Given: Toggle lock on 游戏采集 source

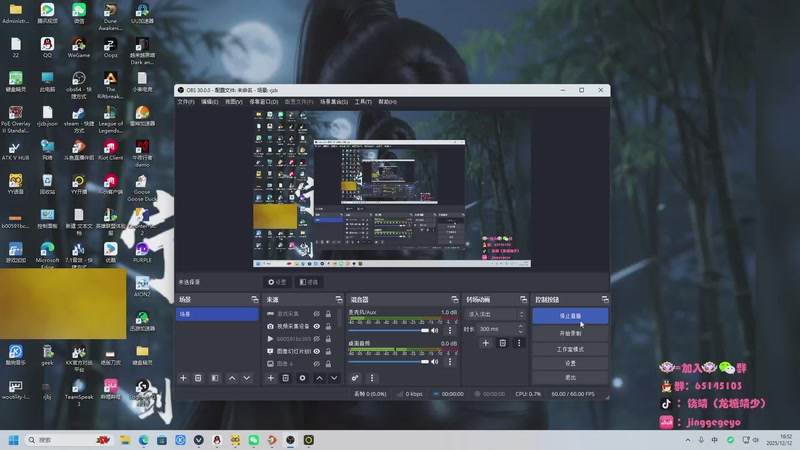Looking at the screenshot, I should (328, 314).
